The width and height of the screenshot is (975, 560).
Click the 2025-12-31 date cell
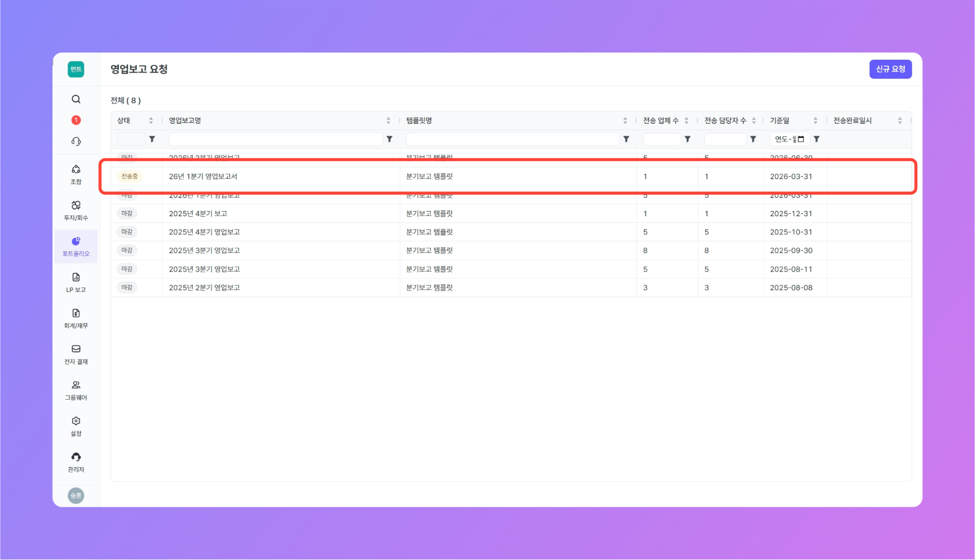click(791, 214)
